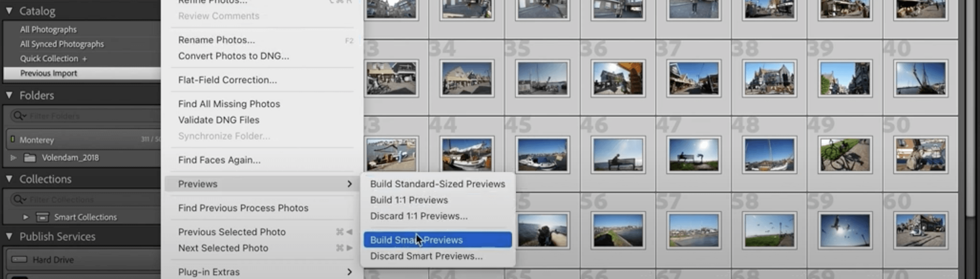The image size is (980, 279).
Task: Select thumbnail in grid cell 38
Action: pyautogui.click(x=769, y=79)
